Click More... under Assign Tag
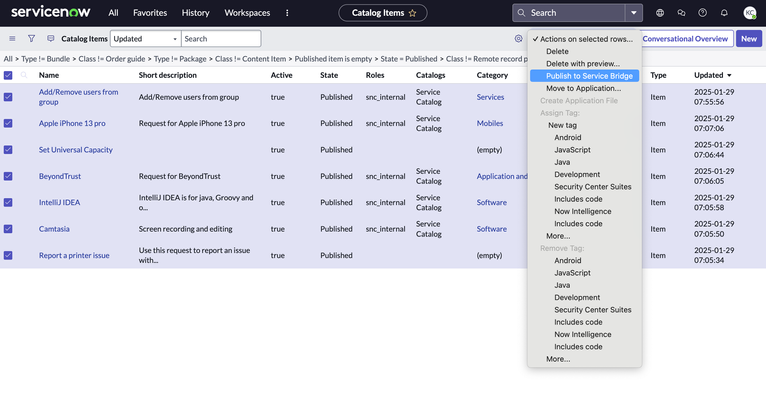 [x=584, y=236]
